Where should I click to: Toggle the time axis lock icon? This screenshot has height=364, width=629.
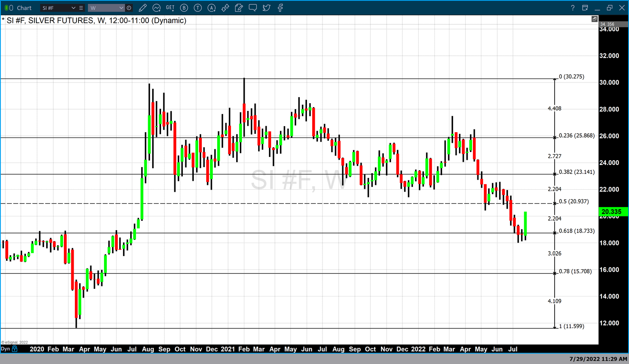(x=15, y=349)
